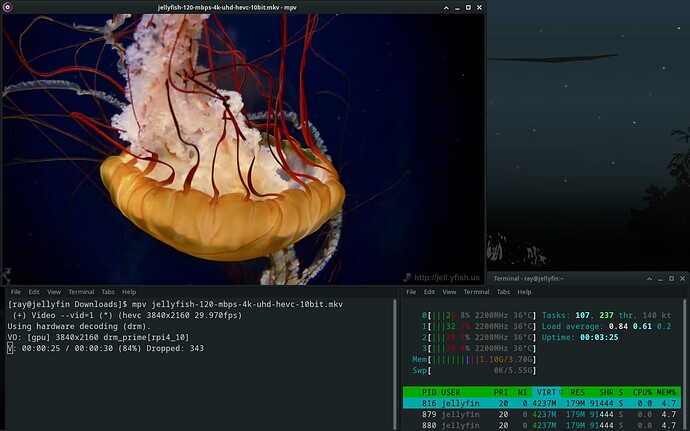Click the '(+) Video --vid=1' stream info line
This screenshot has height=431, width=690.
tap(128, 315)
